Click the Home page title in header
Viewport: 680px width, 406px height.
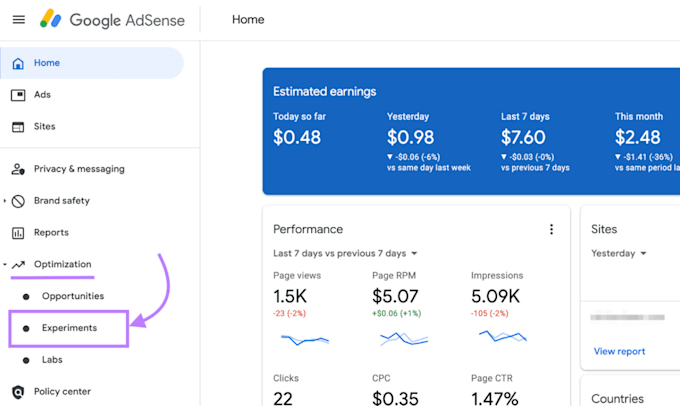tap(248, 20)
